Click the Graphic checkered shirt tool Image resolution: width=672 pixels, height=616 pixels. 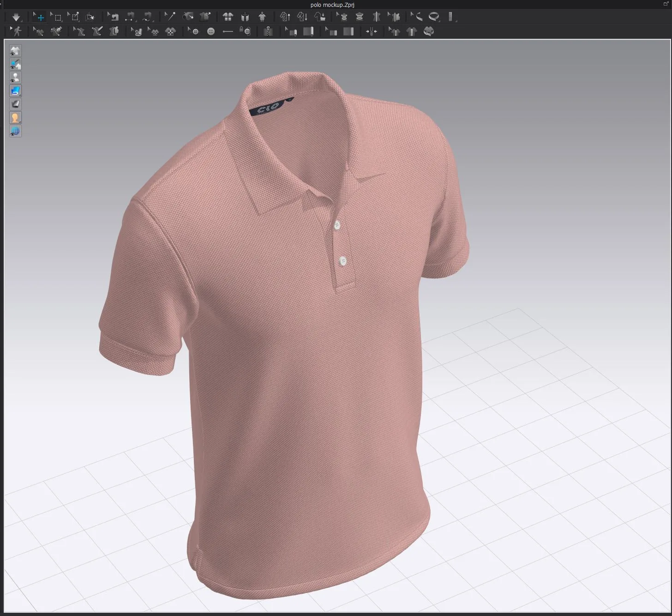171,31
